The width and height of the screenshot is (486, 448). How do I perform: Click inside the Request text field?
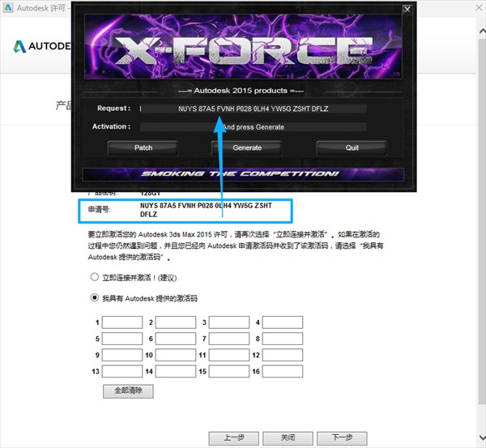(x=253, y=109)
